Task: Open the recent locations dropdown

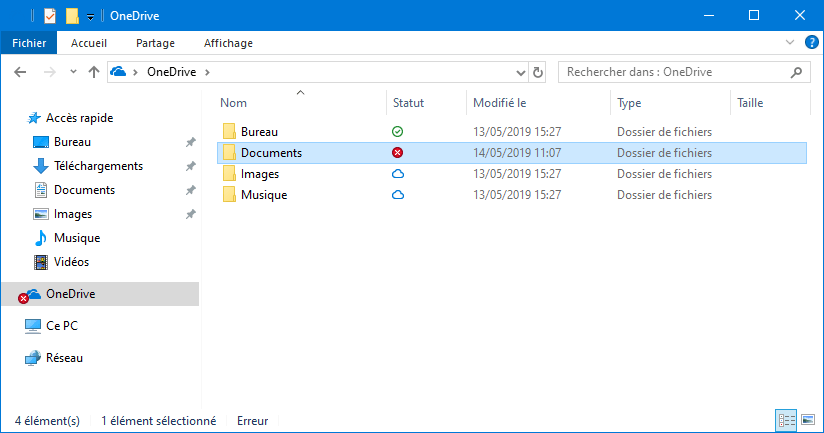Action: click(x=73, y=72)
